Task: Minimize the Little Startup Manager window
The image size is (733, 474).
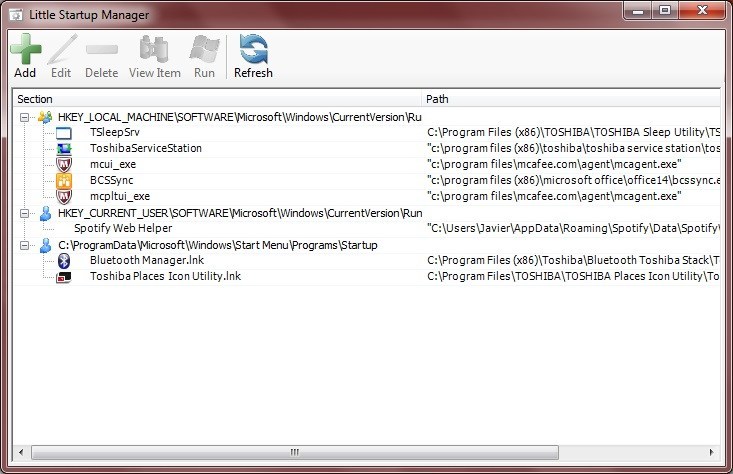Action: [638, 11]
